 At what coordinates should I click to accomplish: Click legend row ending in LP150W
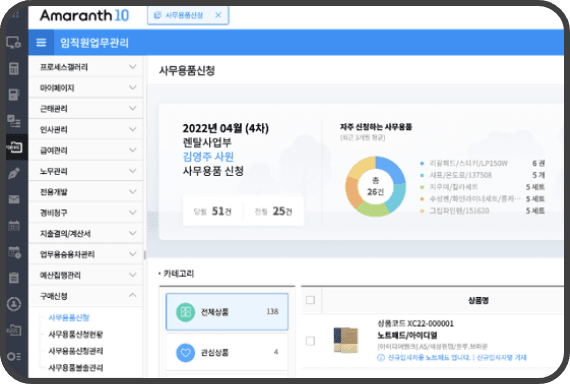pyautogui.click(x=482, y=163)
